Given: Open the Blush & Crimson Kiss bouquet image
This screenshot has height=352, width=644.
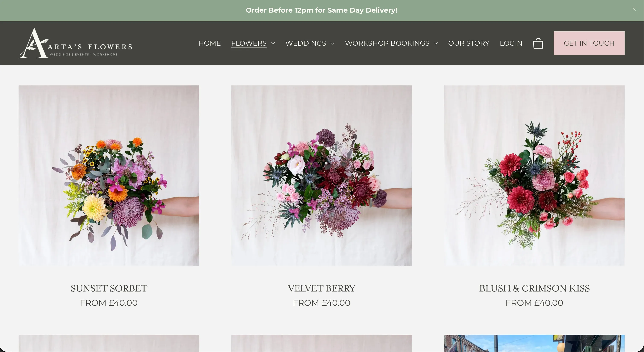Looking at the screenshot, I should pyautogui.click(x=534, y=176).
